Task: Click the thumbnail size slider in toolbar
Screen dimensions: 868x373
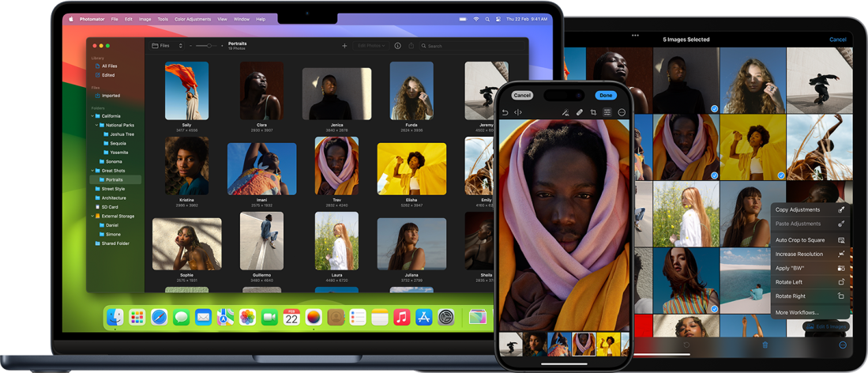Action: (x=207, y=46)
